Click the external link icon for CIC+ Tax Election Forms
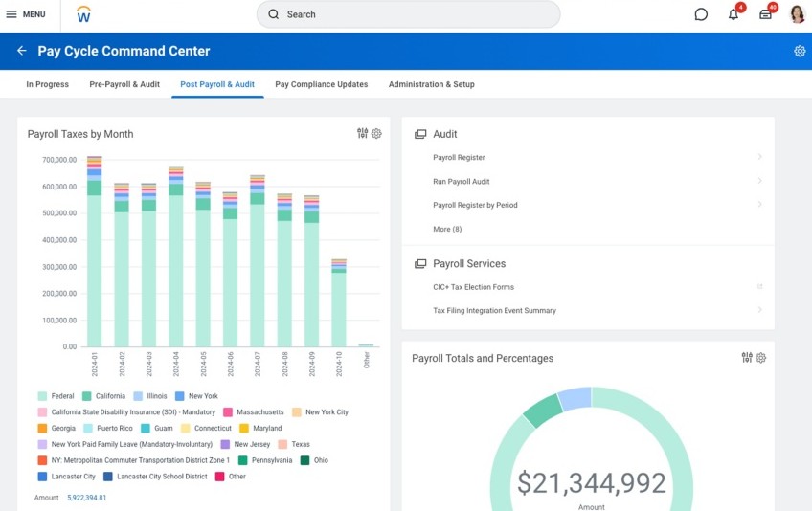Screen dimensions: 812x511 759,286
